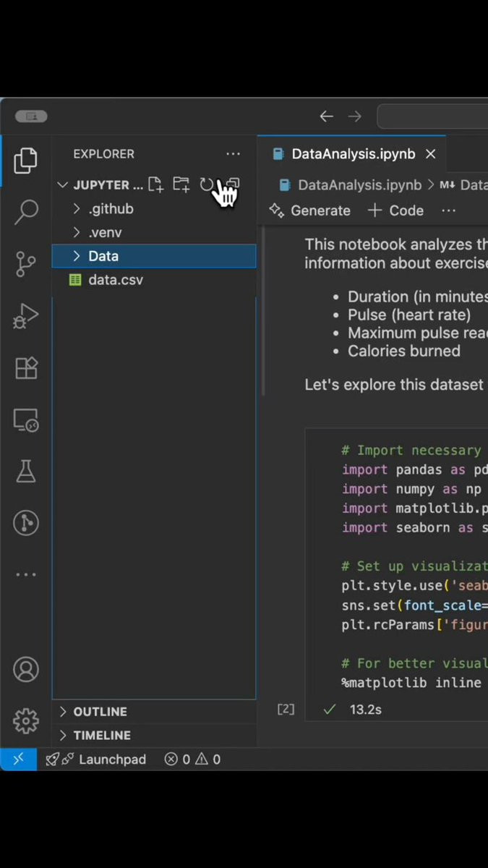This screenshot has height=868, width=488.
Task: Expand the TIMELINE section
Action: (x=153, y=735)
